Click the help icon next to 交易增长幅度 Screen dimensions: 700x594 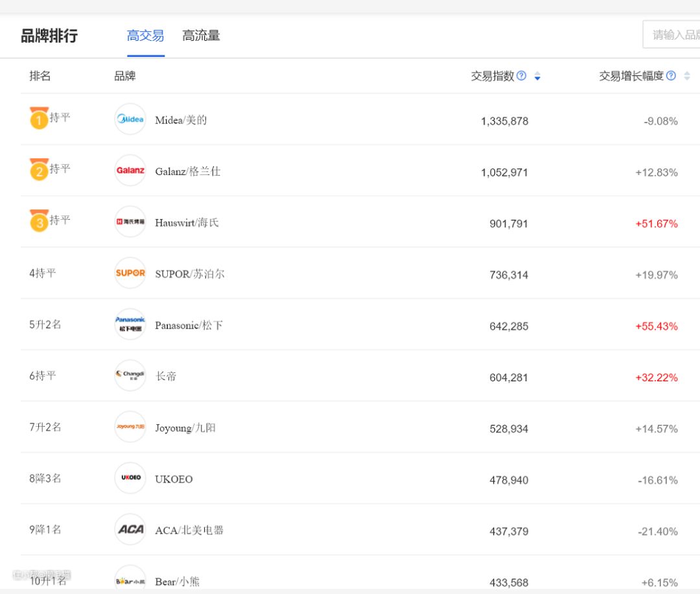(x=671, y=76)
